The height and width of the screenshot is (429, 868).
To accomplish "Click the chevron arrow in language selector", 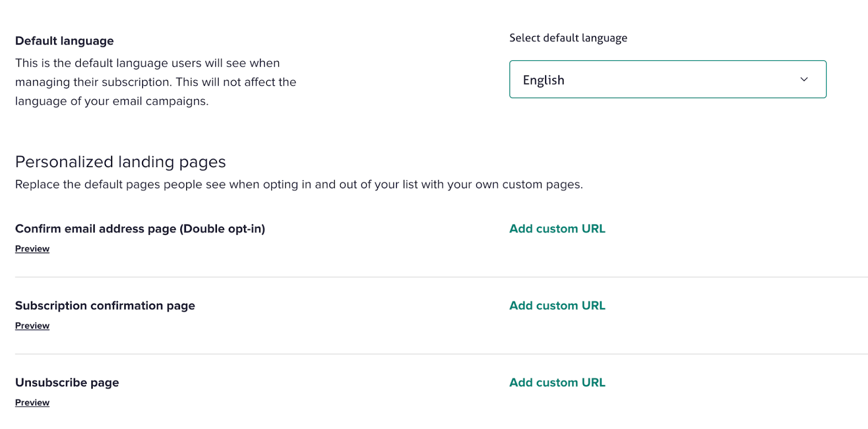I will 804,79.
